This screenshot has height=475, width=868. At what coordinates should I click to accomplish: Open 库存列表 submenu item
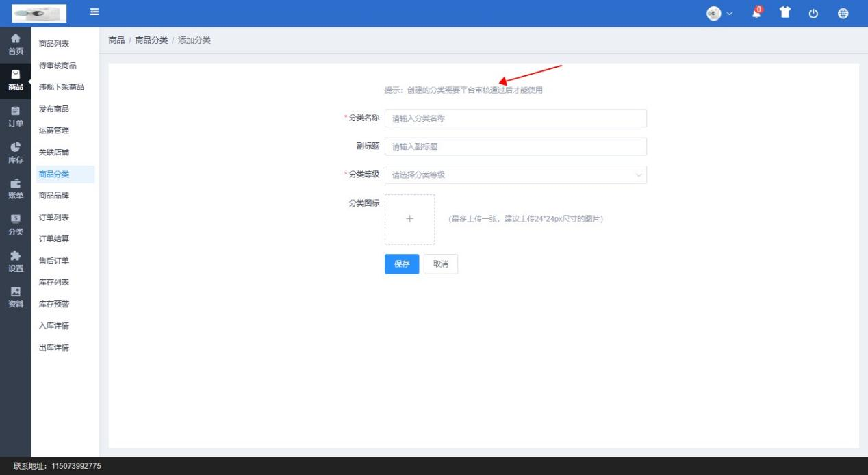54,283
